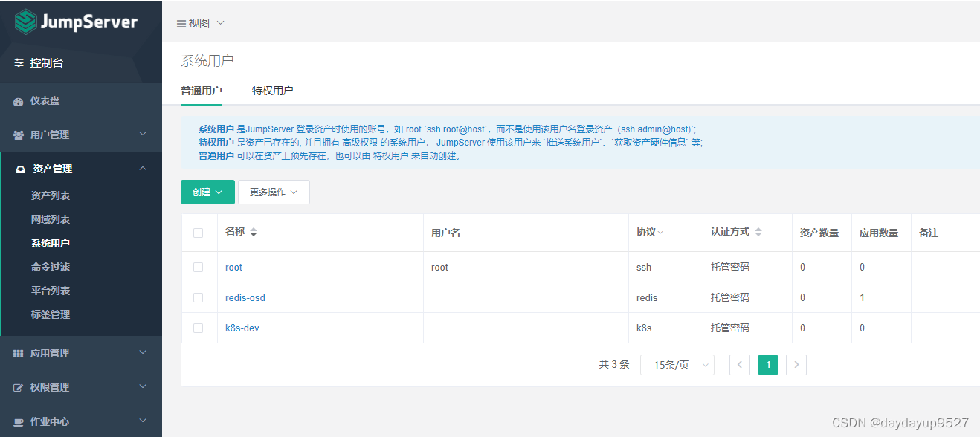This screenshot has height=437, width=980.
Task: Open the 创建 dropdown button
Action: pyautogui.click(x=207, y=192)
